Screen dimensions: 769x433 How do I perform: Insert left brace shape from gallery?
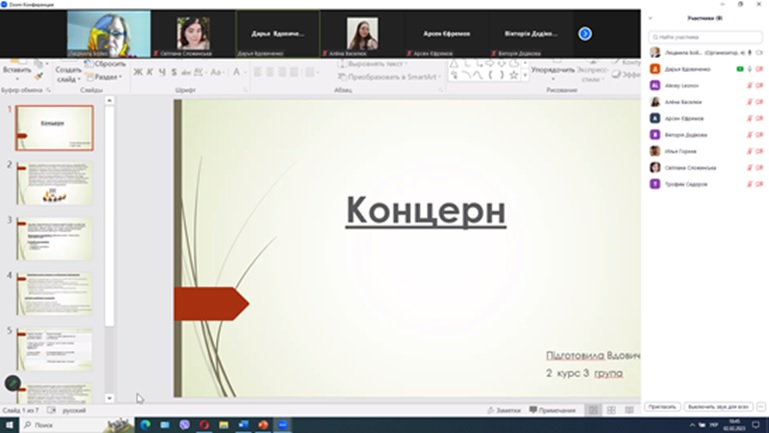[489, 75]
